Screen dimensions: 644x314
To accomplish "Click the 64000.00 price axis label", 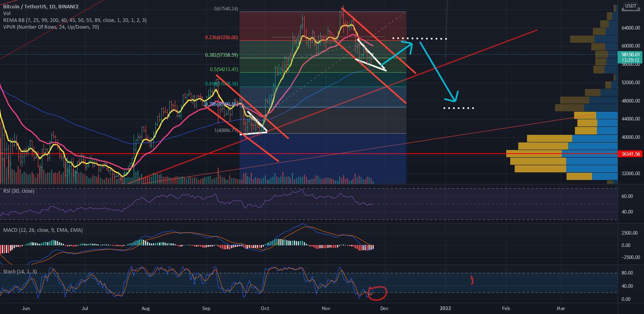I will coord(631,28).
